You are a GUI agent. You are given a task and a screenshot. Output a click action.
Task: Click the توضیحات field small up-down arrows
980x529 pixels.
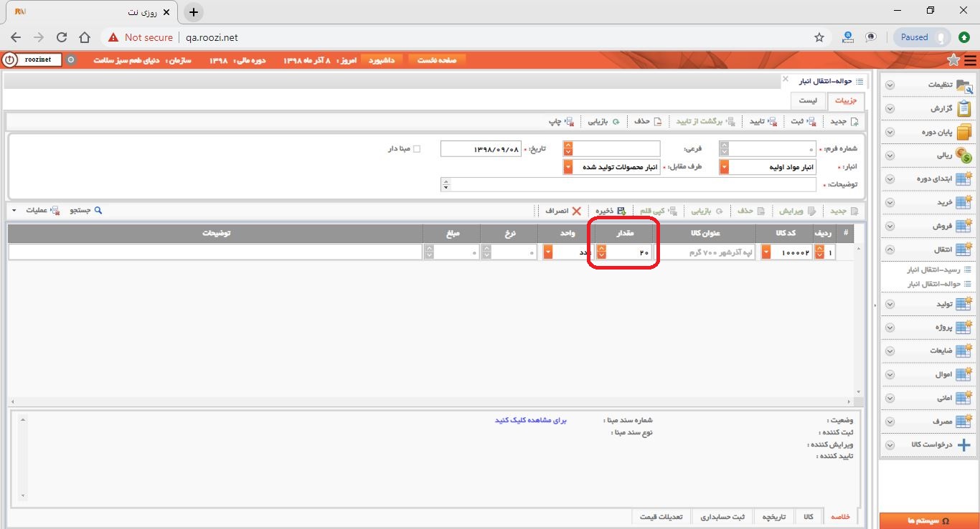tap(446, 185)
